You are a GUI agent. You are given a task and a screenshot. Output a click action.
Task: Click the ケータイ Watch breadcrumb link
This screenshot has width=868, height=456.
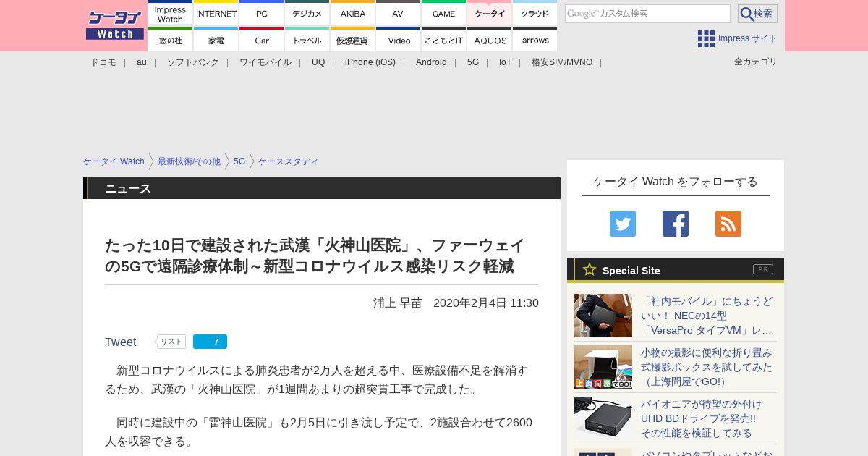coord(114,161)
